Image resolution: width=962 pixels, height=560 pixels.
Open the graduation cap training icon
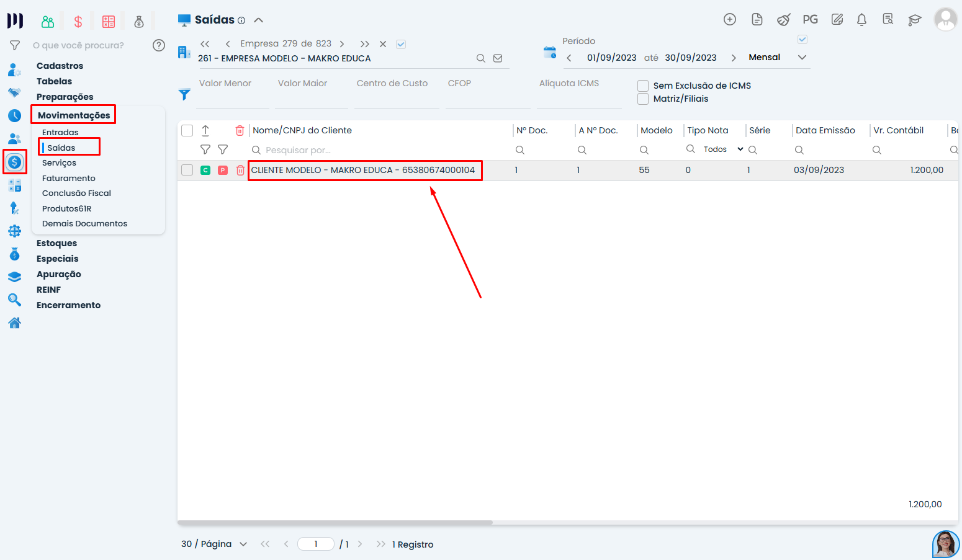point(915,20)
